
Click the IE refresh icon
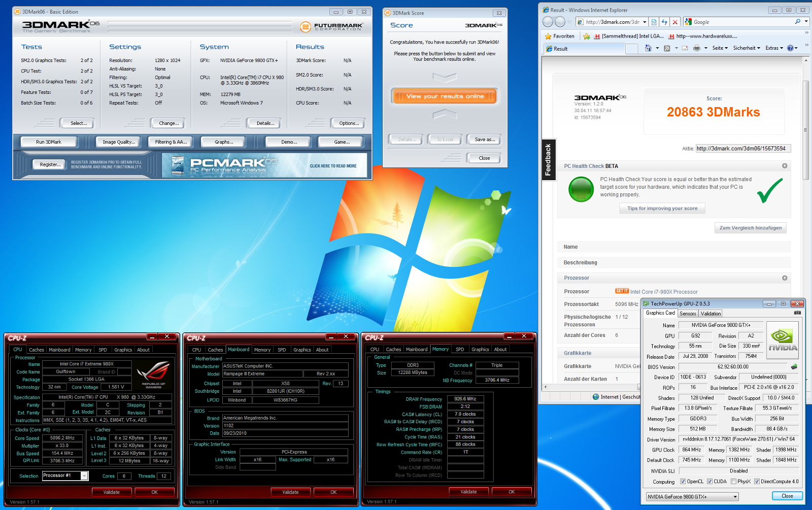click(664, 22)
